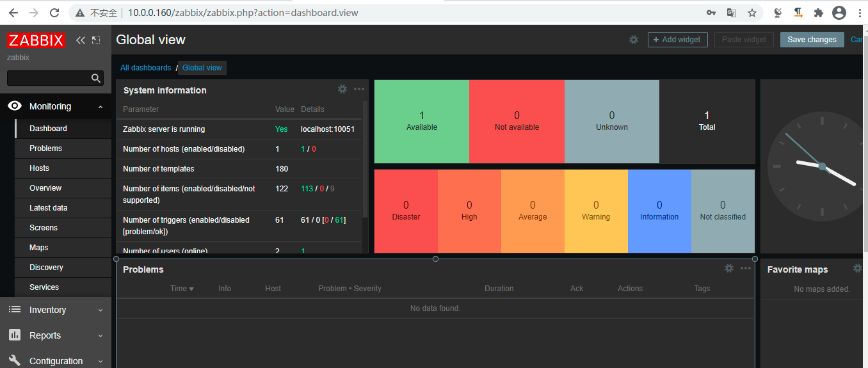Click Save changes button
The width and height of the screenshot is (868, 368).
[x=812, y=40]
